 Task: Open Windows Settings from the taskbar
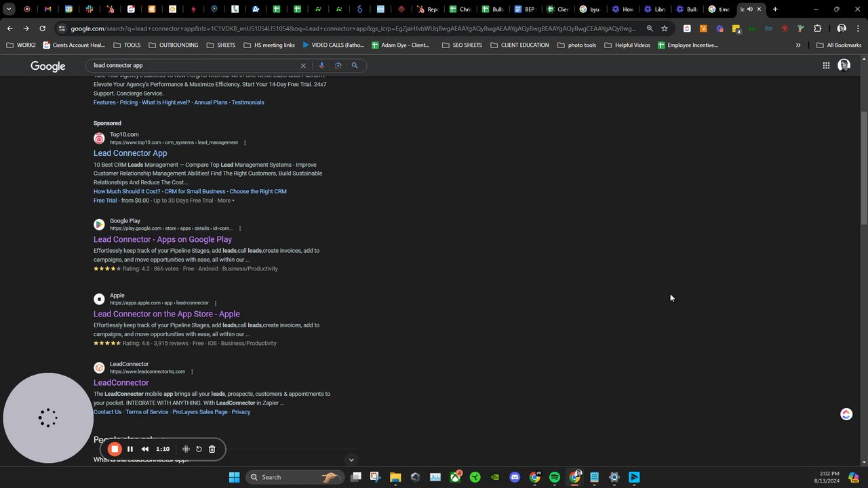[x=614, y=477]
